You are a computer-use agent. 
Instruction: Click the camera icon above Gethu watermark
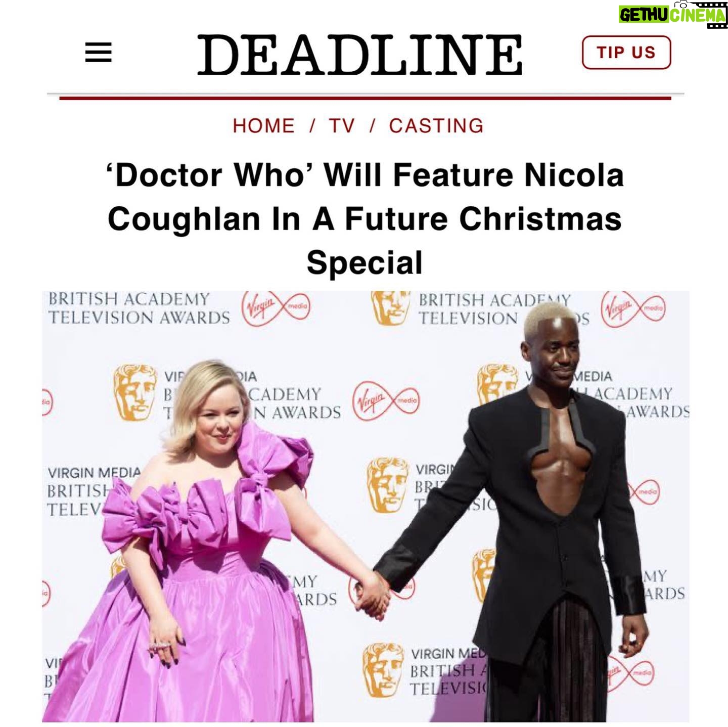coord(682,4)
